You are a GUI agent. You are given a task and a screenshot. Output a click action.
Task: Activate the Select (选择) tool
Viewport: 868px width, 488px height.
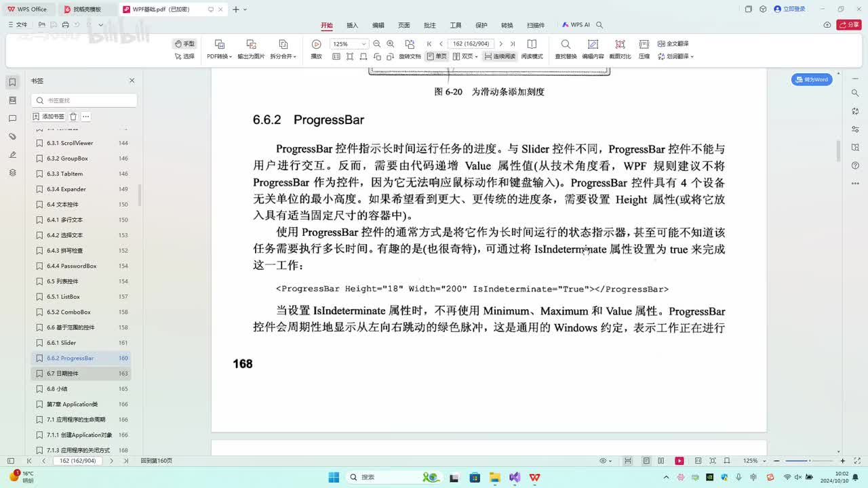point(184,56)
